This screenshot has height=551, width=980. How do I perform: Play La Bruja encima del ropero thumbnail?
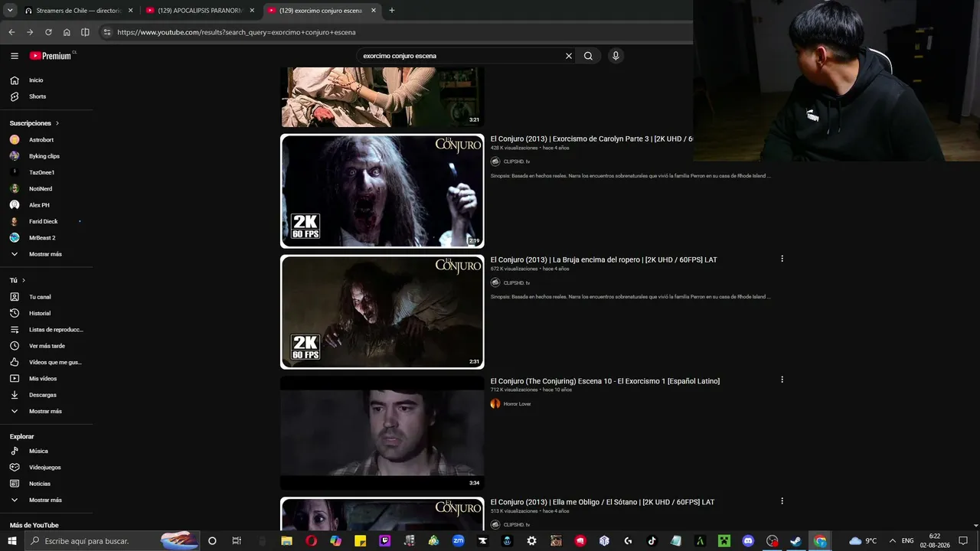tap(382, 312)
